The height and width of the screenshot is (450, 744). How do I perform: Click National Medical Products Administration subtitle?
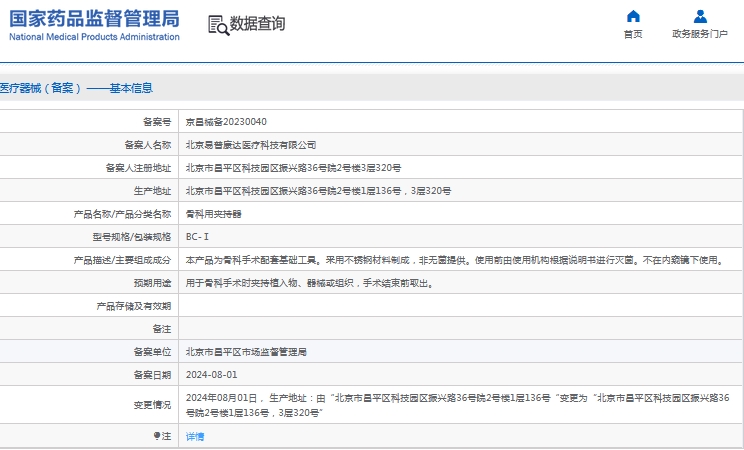pos(94,37)
